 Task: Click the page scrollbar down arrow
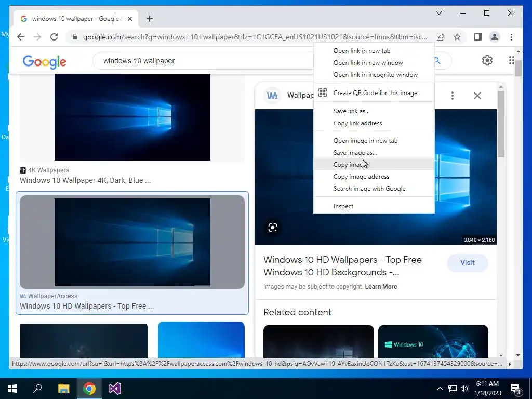coord(518,355)
